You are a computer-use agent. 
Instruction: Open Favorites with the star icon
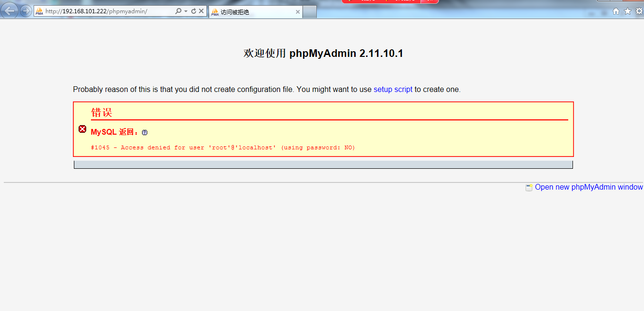click(x=628, y=11)
